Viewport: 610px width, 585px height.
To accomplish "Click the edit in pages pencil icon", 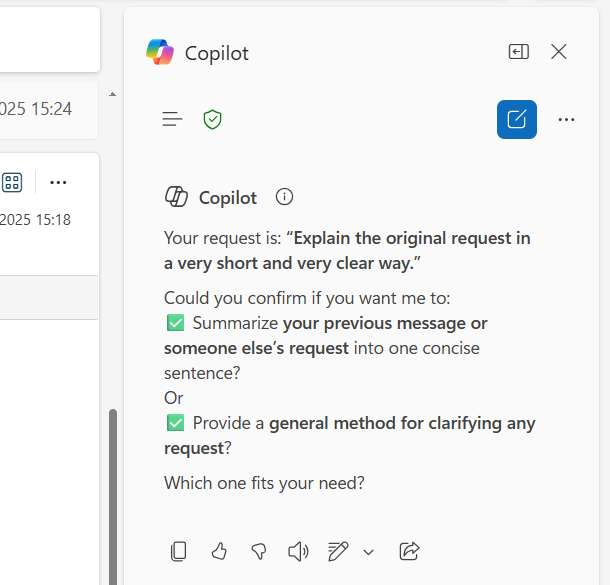I will point(338,552).
